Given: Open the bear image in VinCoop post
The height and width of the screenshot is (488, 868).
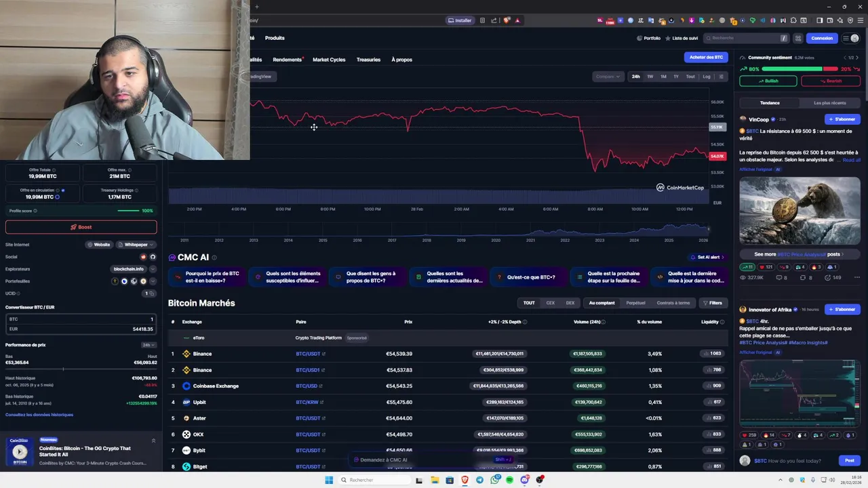Looking at the screenshot, I should click(x=800, y=211).
